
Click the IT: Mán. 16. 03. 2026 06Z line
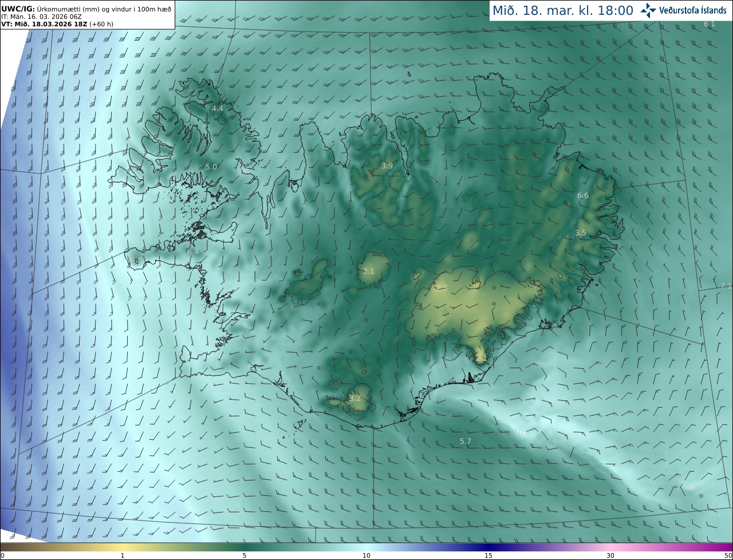pyautogui.click(x=41, y=17)
